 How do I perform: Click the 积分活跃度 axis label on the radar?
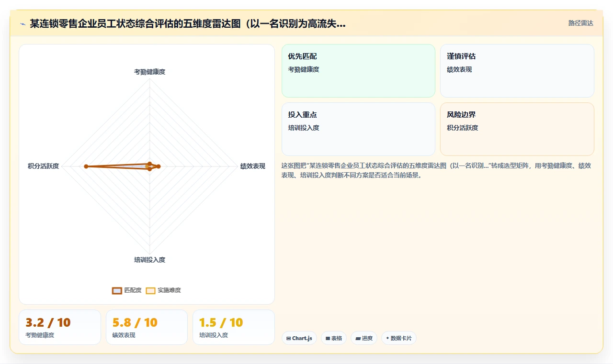click(x=43, y=166)
